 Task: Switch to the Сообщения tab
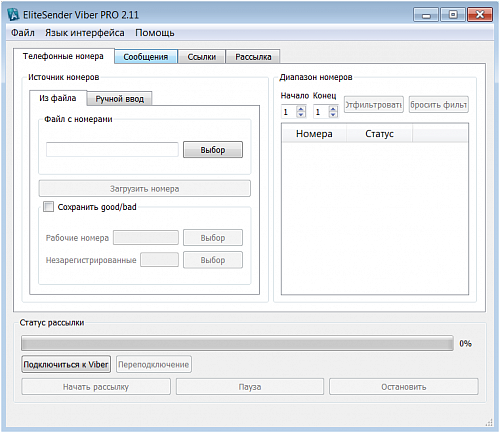coord(146,57)
